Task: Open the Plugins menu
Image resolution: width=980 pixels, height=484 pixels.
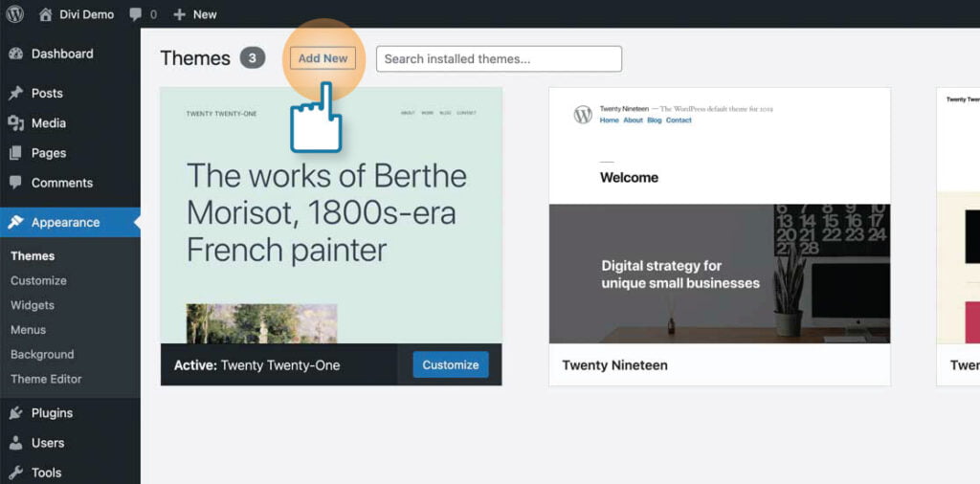Action: [x=52, y=413]
